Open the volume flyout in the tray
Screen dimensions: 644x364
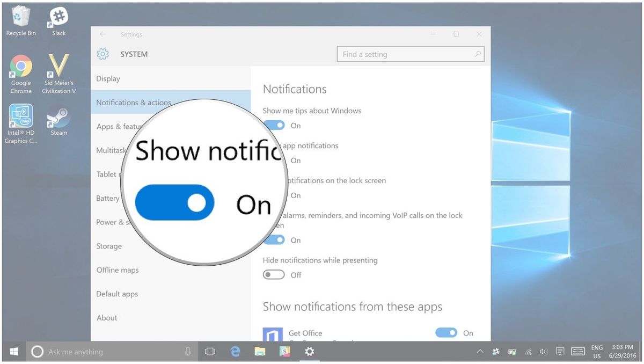point(543,352)
